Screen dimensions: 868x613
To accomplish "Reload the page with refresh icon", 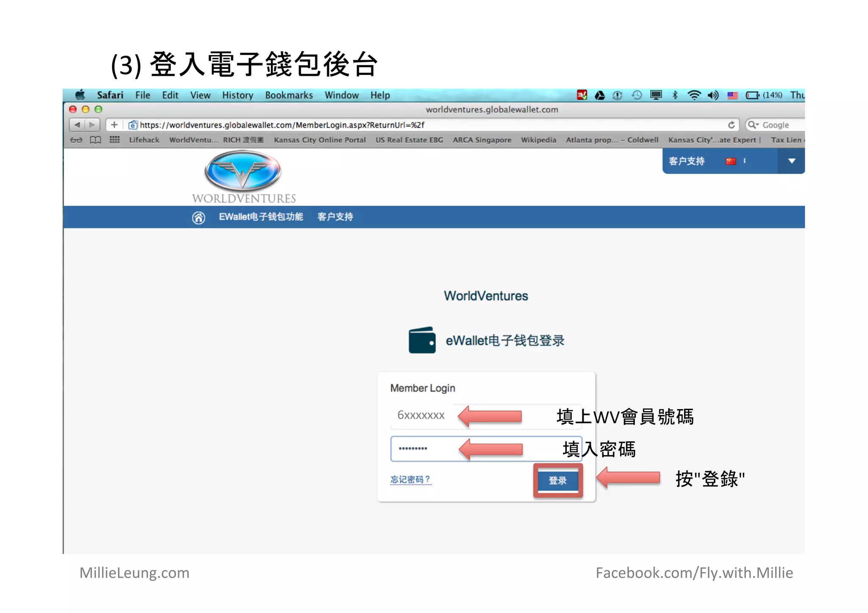I will click(732, 125).
